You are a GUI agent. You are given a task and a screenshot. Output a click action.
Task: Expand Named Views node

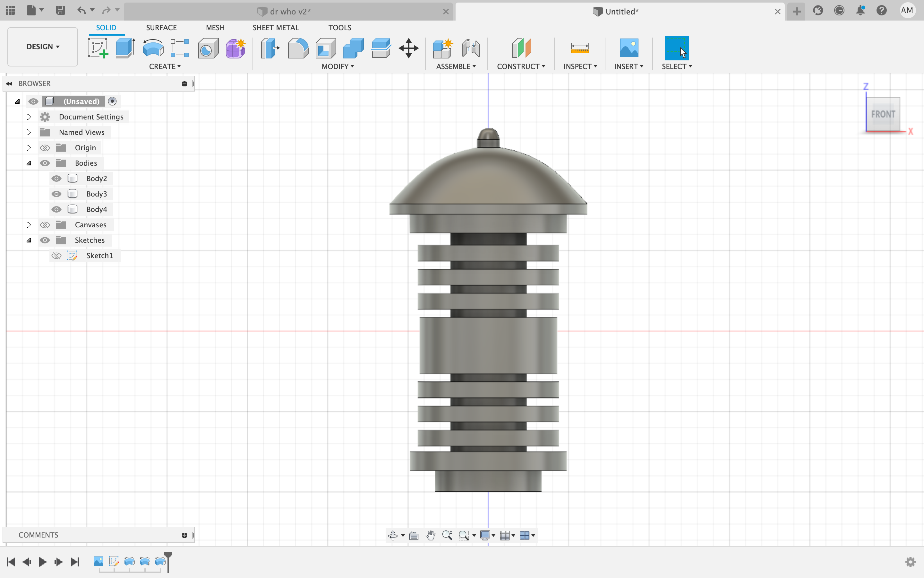pos(29,132)
